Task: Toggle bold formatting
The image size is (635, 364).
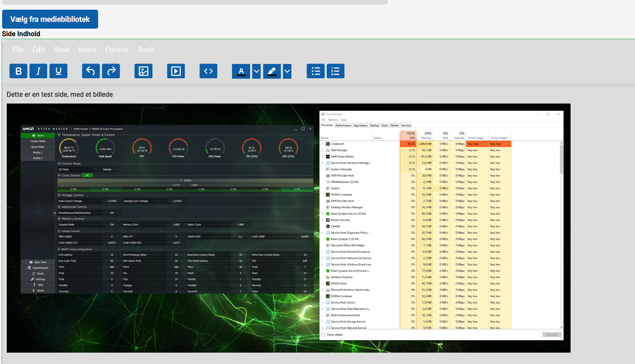Action: (x=19, y=71)
